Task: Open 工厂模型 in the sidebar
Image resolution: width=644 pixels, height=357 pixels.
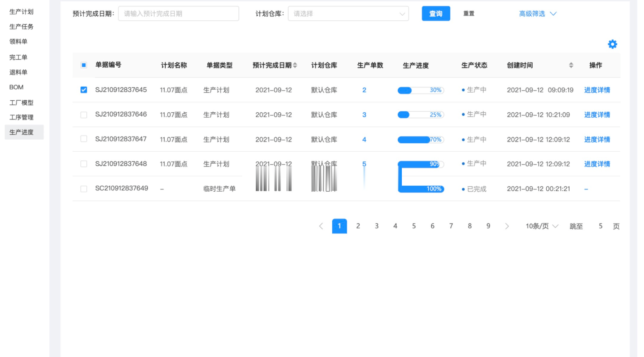Action: pyautogui.click(x=21, y=102)
